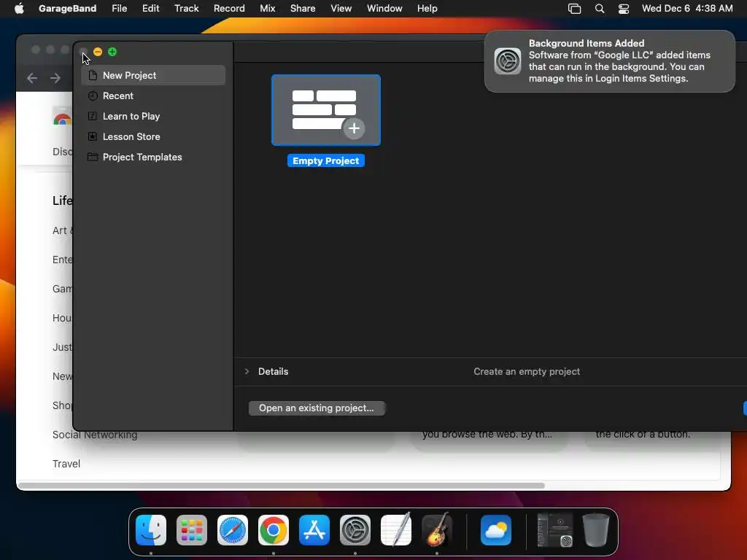Minimize the GarageBand project chooser window
Viewport: 747px width, 560px height.
(x=98, y=52)
